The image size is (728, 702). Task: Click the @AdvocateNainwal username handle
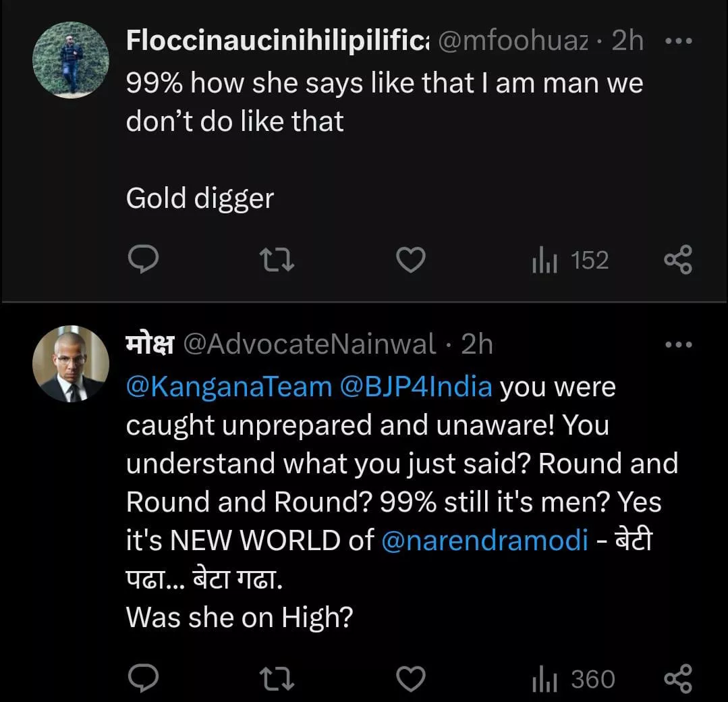[310, 345]
